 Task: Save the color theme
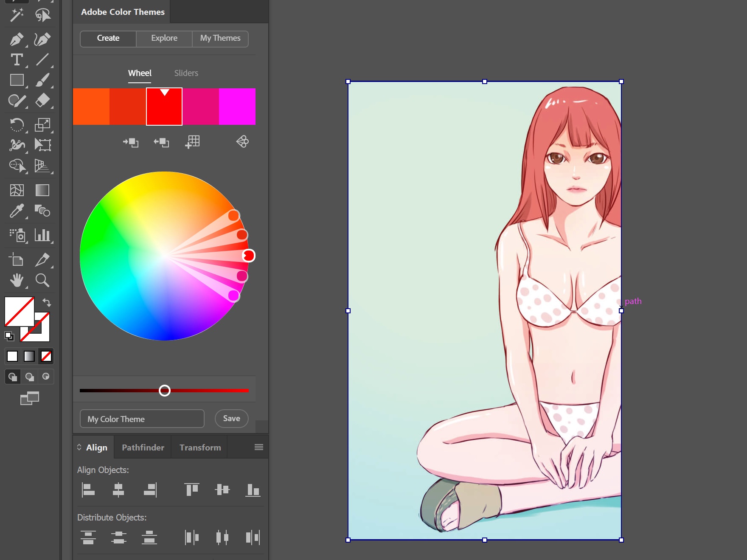(x=232, y=419)
